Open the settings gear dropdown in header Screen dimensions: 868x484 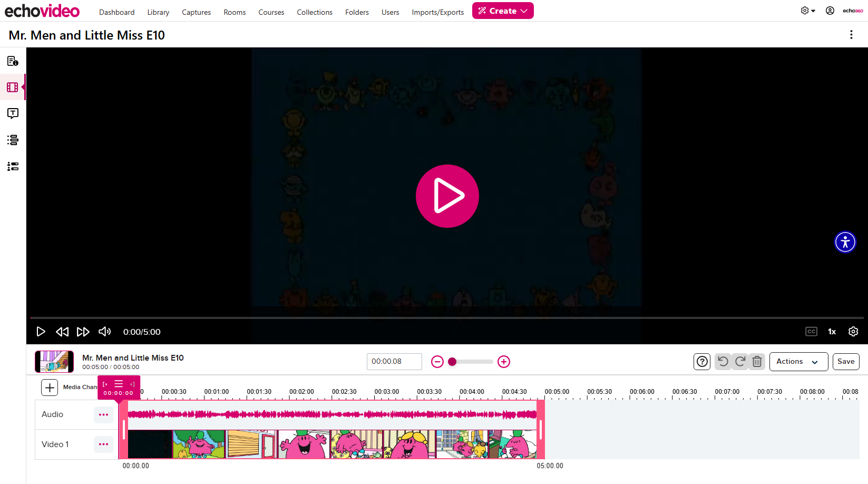point(807,11)
